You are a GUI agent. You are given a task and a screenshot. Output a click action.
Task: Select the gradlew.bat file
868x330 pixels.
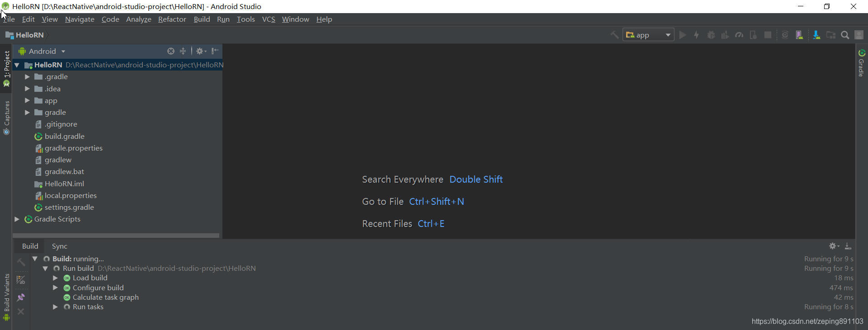pos(64,171)
